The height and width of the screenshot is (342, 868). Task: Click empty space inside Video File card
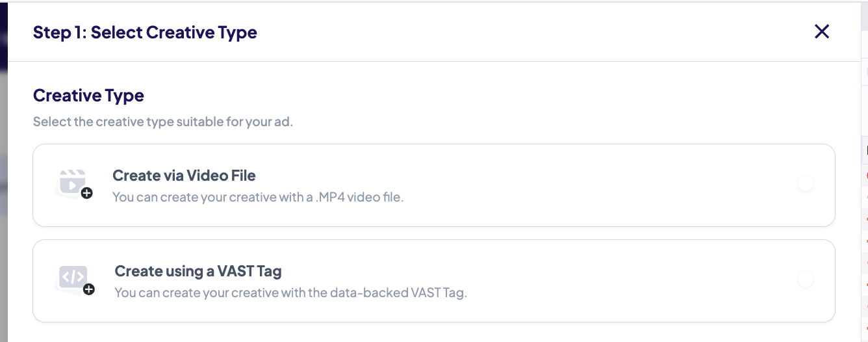585,185
